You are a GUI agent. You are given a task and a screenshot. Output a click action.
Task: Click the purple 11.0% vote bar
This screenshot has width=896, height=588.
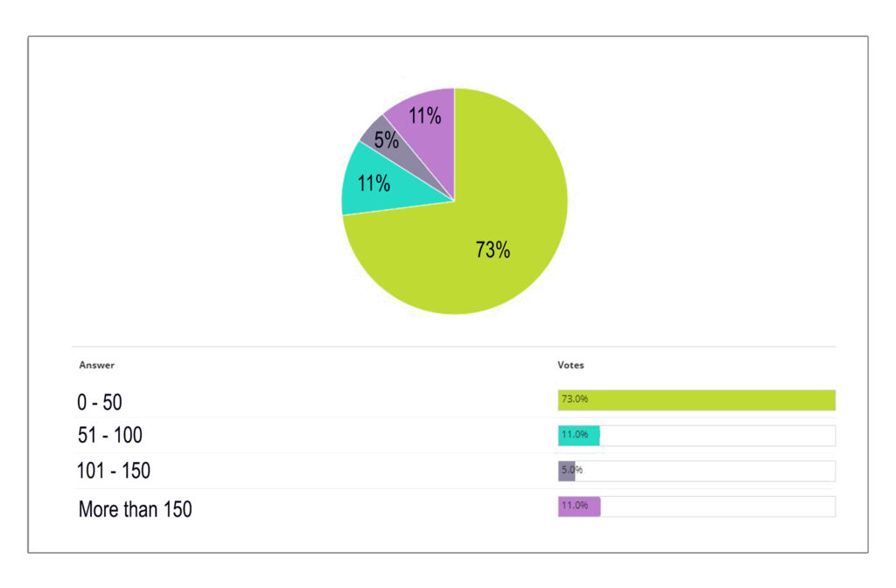click(x=579, y=507)
